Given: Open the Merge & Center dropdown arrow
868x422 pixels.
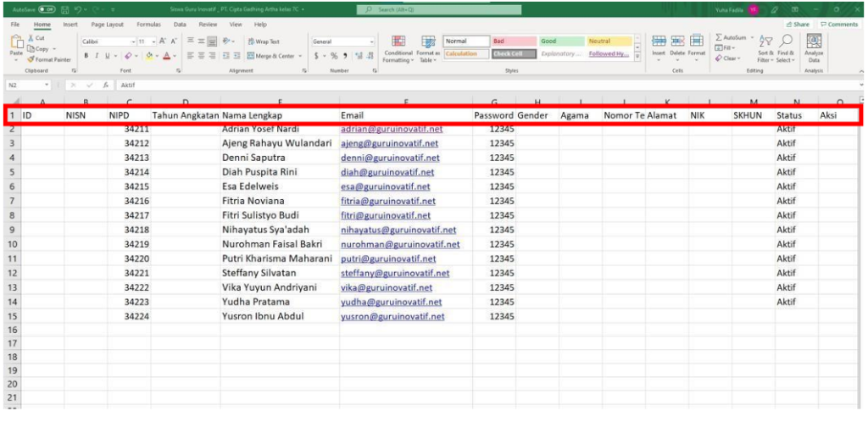Looking at the screenshot, I should pyautogui.click(x=301, y=56).
